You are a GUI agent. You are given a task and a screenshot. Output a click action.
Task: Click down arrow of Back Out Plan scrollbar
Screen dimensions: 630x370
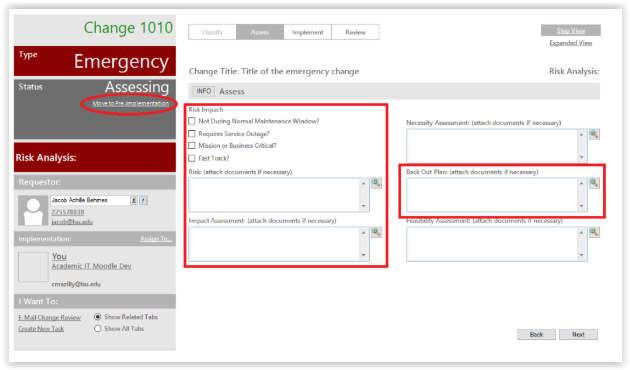click(581, 206)
